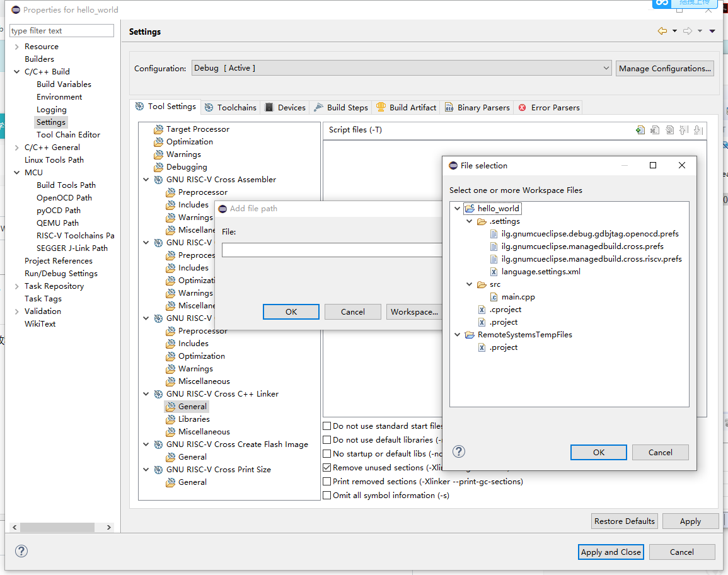
Task: Click the Edit script file icon
Action: tap(669, 131)
